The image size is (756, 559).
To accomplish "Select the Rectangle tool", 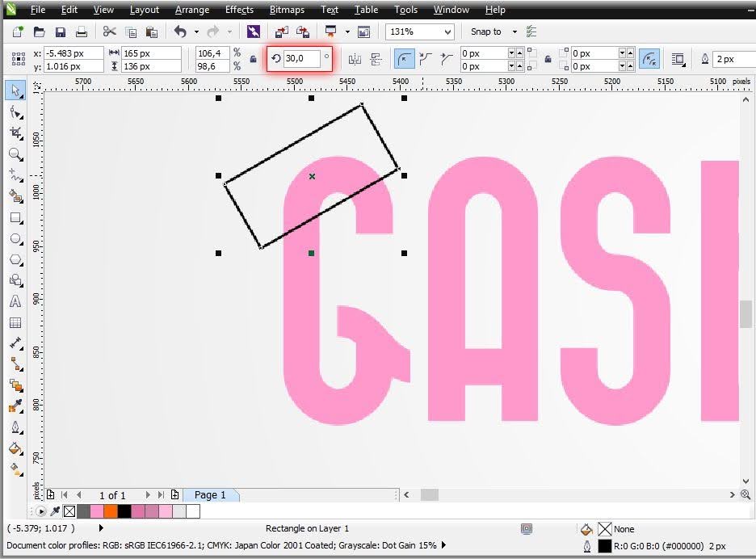I will pyautogui.click(x=15, y=218).
